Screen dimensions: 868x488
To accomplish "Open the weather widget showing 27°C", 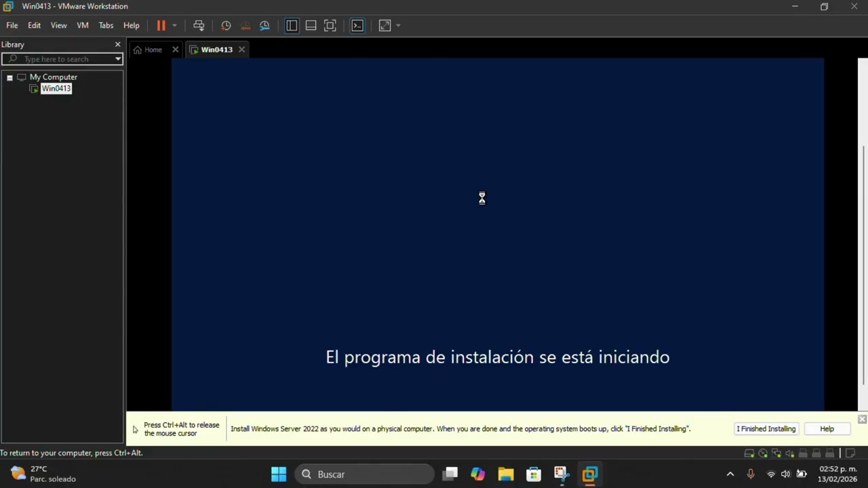I will tap(43, 474).
